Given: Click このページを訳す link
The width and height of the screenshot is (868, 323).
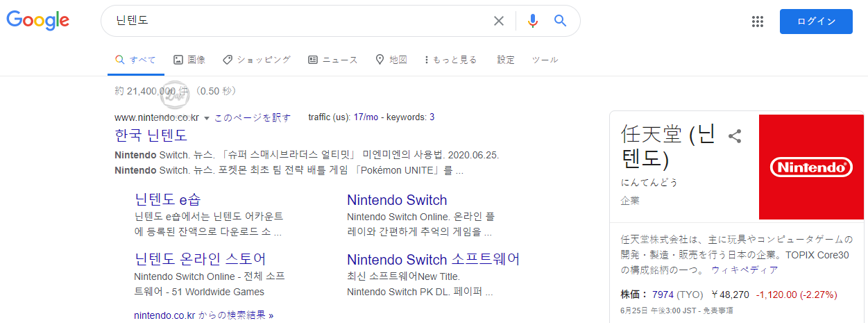Looking at the screenshot, I should click(x=253, y=117).
